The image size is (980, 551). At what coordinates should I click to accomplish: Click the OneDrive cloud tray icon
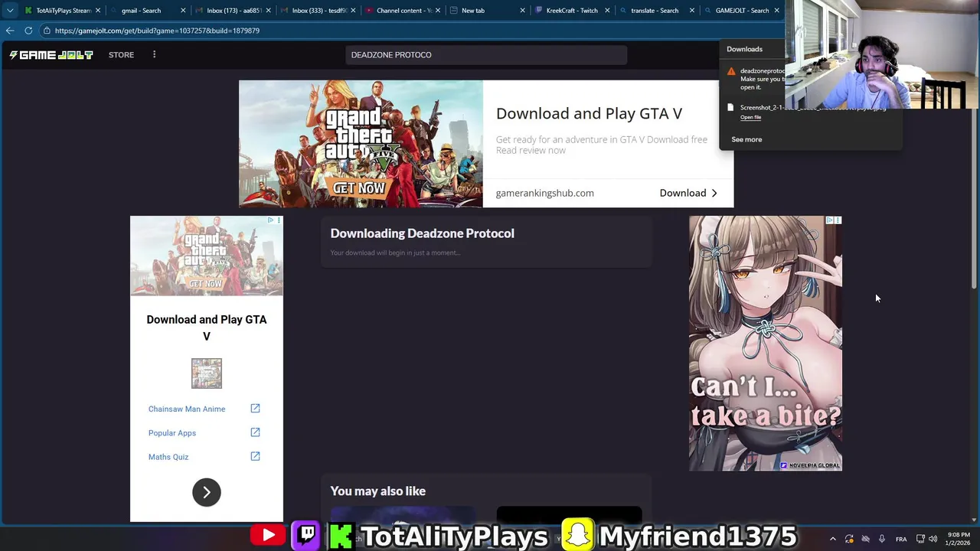click(x=865, y=539)
